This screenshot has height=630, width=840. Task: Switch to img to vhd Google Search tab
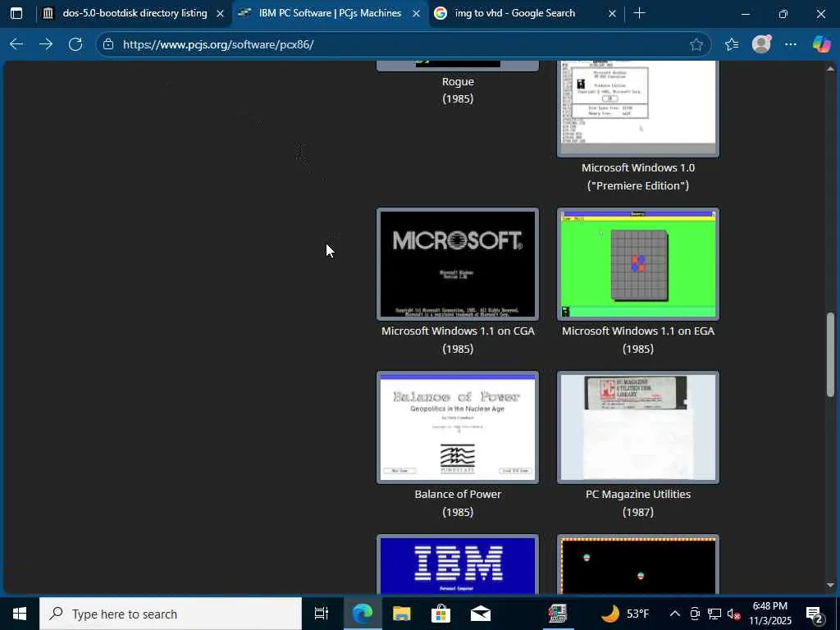click(x=515, y=13)
